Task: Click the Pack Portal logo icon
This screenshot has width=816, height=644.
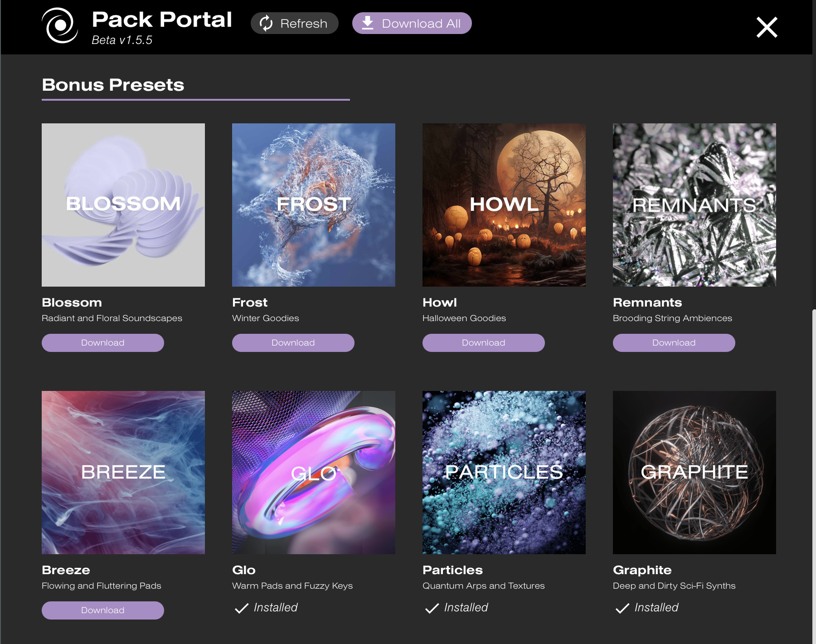Action: tap(60, 25)
